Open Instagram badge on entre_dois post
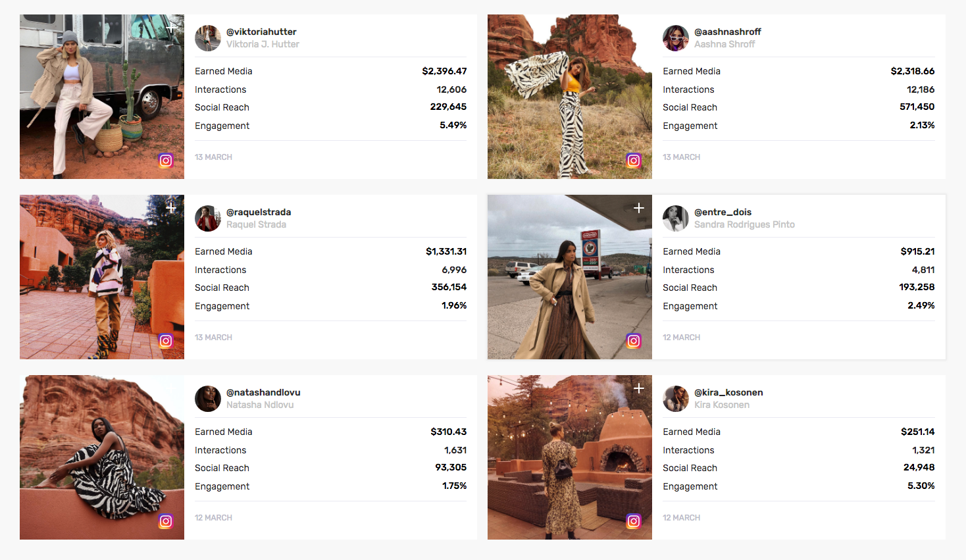Viewport: 966px width, 560px height. [x=634, y=341]
